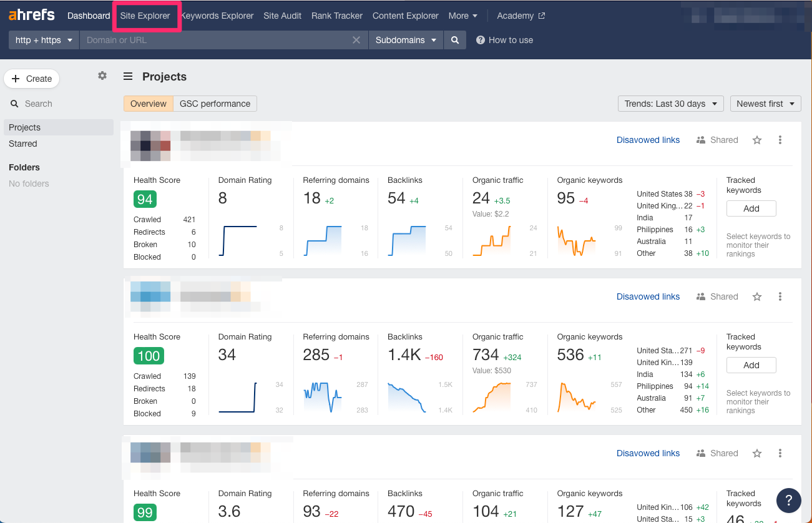Viewport: 812px width, 523px height.
Task: Star the project with Health Score 94
Action: click(757, 140)
